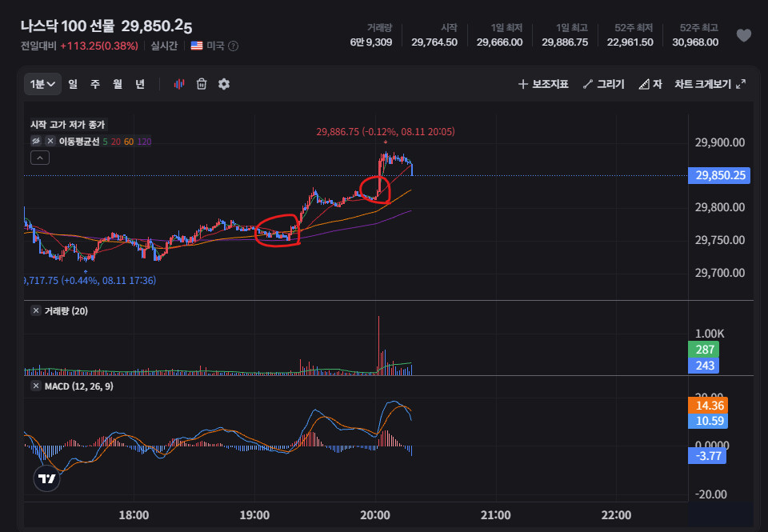Open the candlestick chart type selector icon
Viewport: 768px width, 532px height.
[179, 84]
